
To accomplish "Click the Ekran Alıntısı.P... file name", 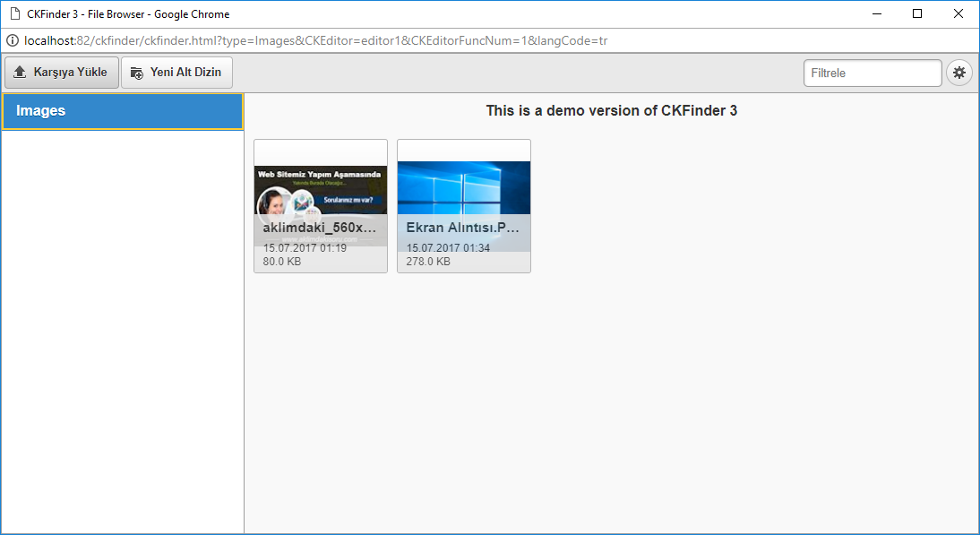I will (x=462, y=228).
